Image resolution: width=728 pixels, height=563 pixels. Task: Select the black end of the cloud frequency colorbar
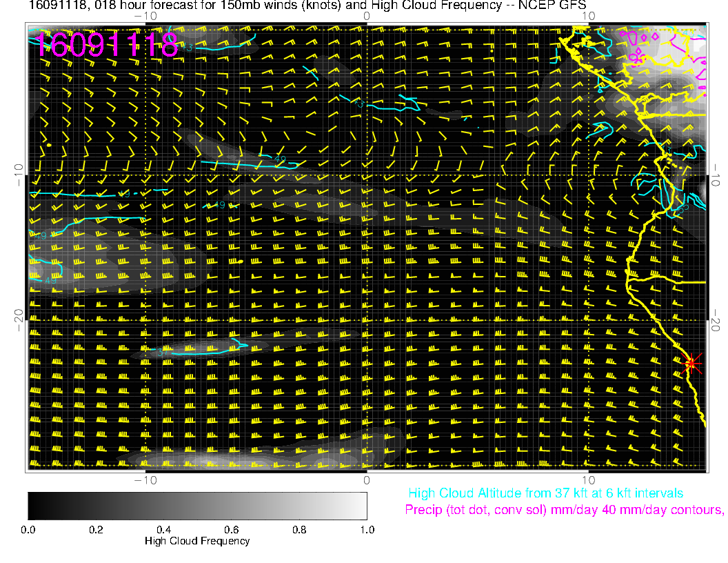pyautogui.click(x=33, y=505)
